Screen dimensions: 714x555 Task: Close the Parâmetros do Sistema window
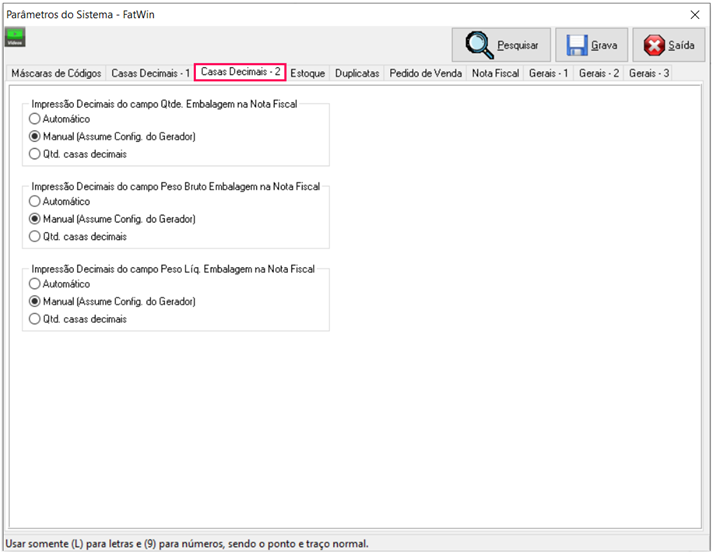tap(695, 15)
